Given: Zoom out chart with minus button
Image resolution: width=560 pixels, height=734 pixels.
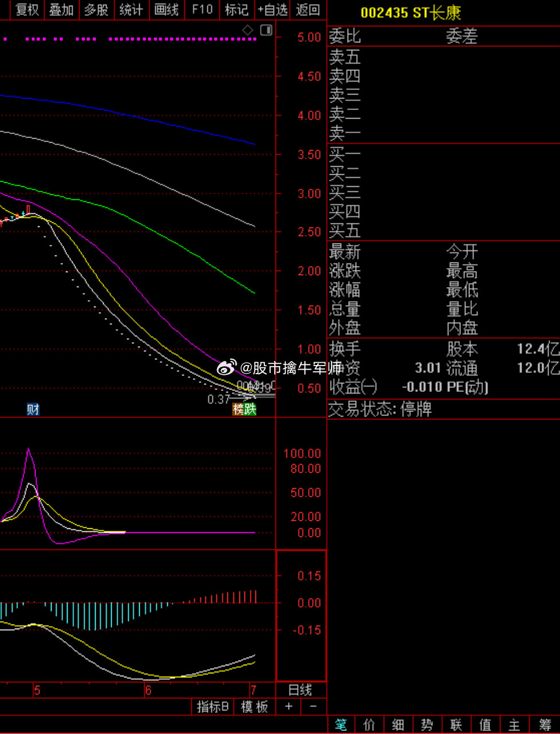Looking at the screenshot, I should [313, 706].
